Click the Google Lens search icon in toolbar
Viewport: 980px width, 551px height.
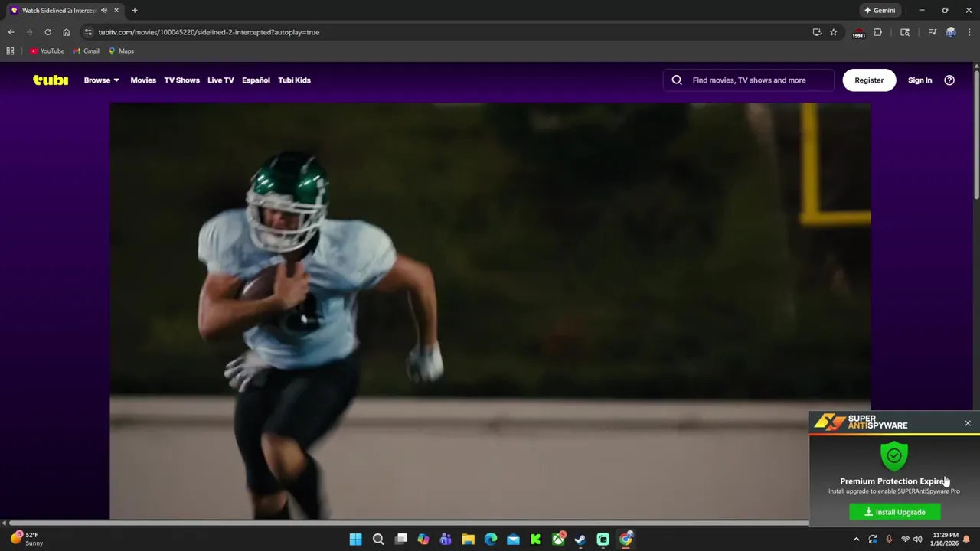point(905,32)
